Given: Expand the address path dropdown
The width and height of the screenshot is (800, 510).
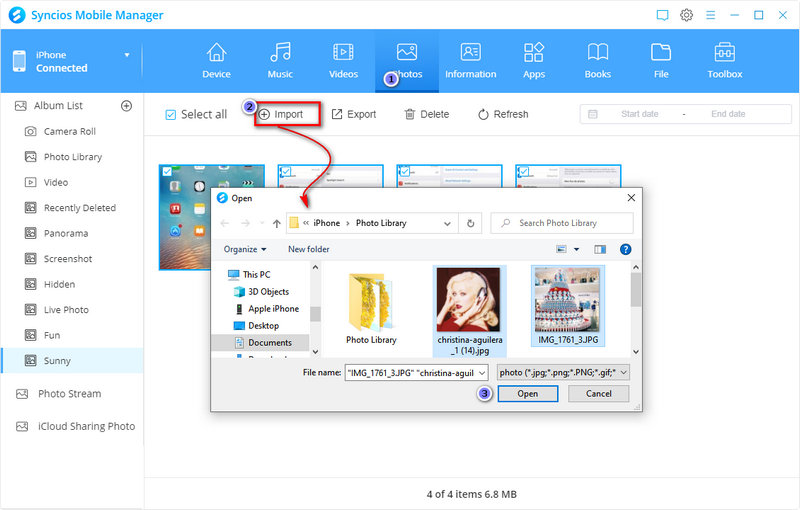Looking at the screenshot, I should pyautogui.click(x=447, y=223).
